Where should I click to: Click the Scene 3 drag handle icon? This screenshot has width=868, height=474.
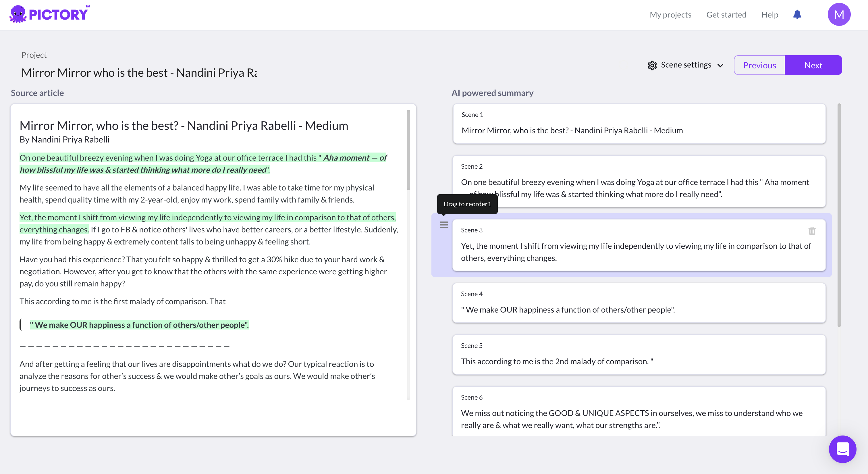tap(444, 225)
